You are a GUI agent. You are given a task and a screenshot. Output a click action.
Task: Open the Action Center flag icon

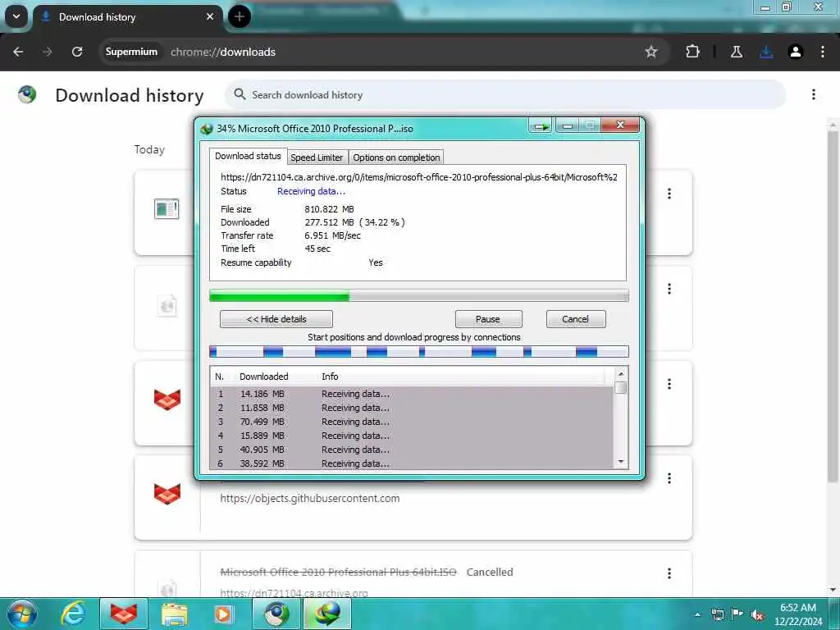point(737,614)
